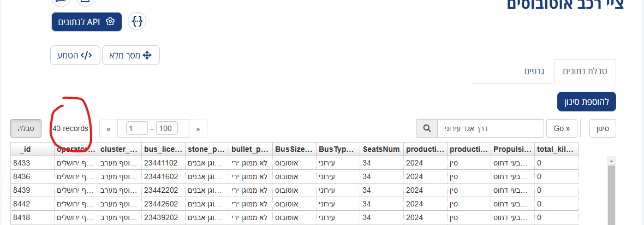
Task: Go to next page with » arrow
Action: [x=198, y=129]
